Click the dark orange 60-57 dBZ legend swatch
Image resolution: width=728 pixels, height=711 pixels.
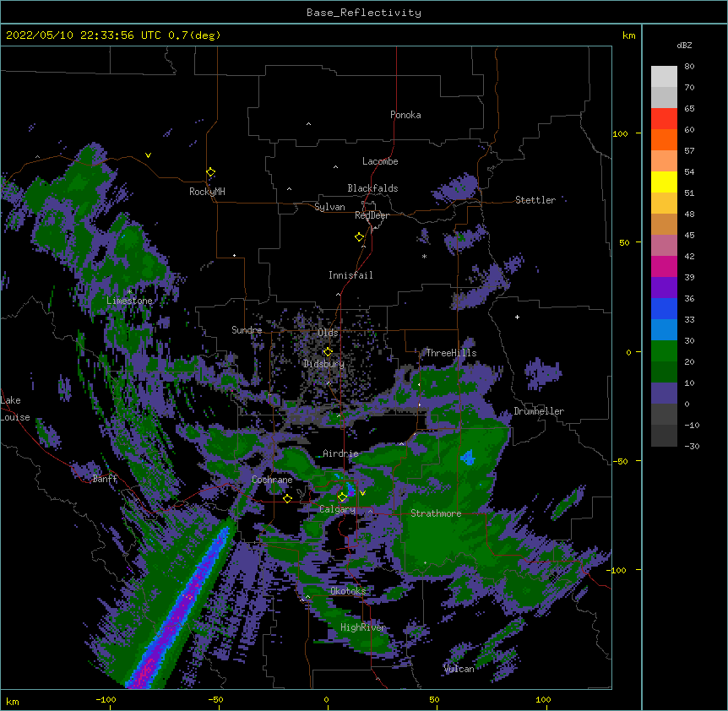coord(664,139)
